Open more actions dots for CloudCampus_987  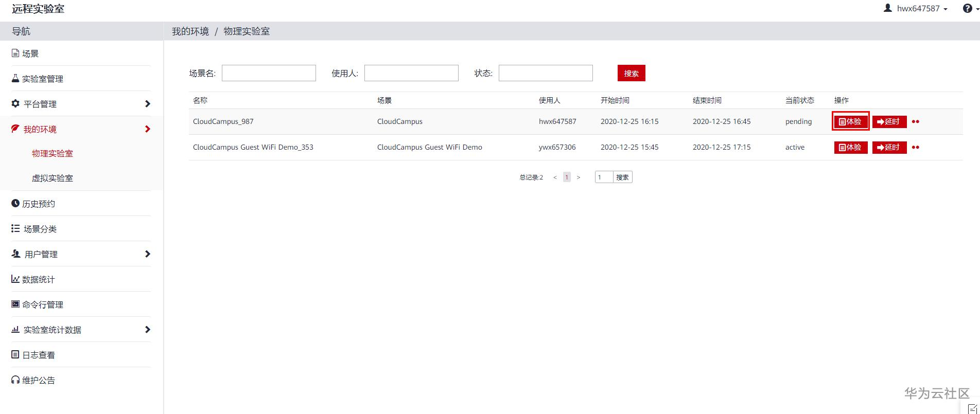[916, 122]
